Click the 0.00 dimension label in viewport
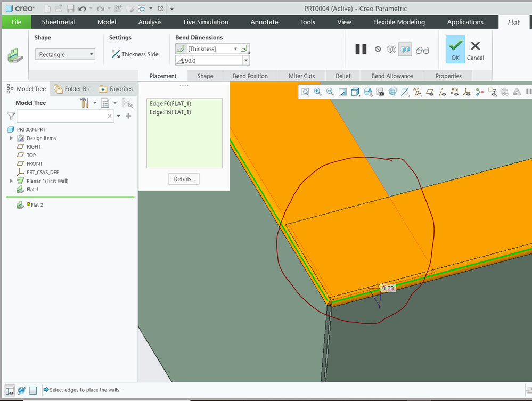This screenshot has width=532, height=401. (x=388, y=288)
